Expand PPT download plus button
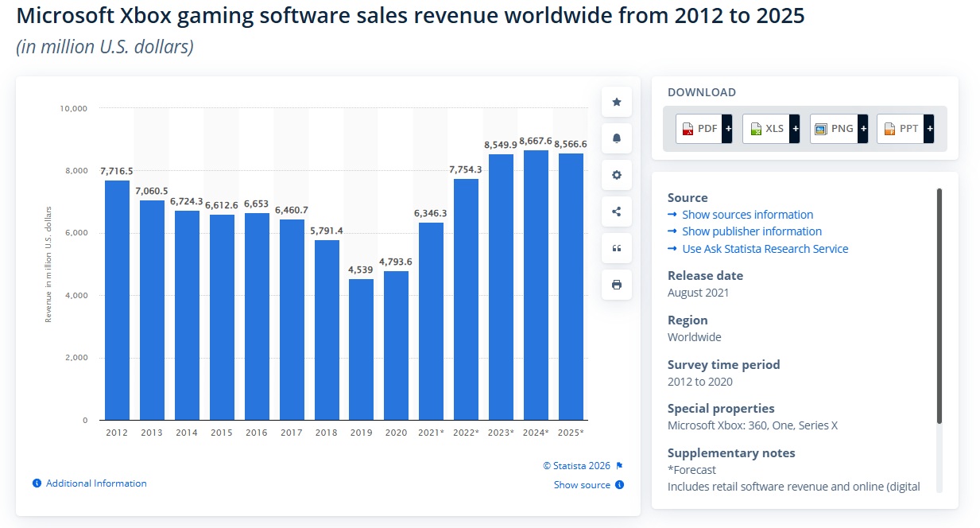Image resolution: width=980 pixels, height=528 pixels. point(929,129)
